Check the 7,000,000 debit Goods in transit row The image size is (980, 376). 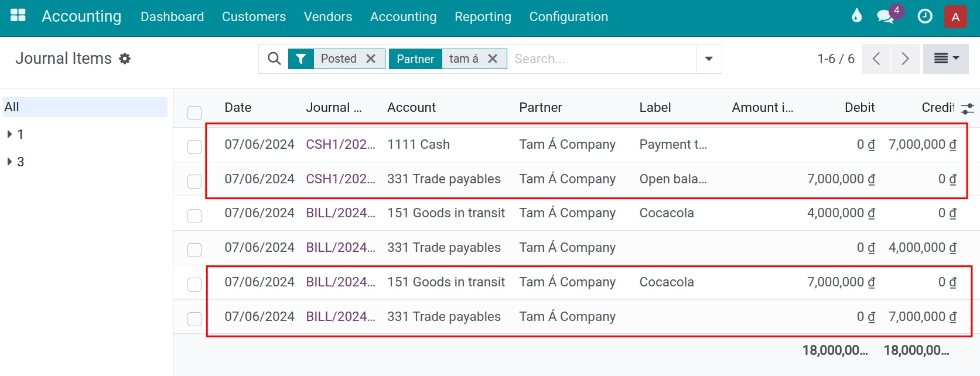(x=194, y=284)
